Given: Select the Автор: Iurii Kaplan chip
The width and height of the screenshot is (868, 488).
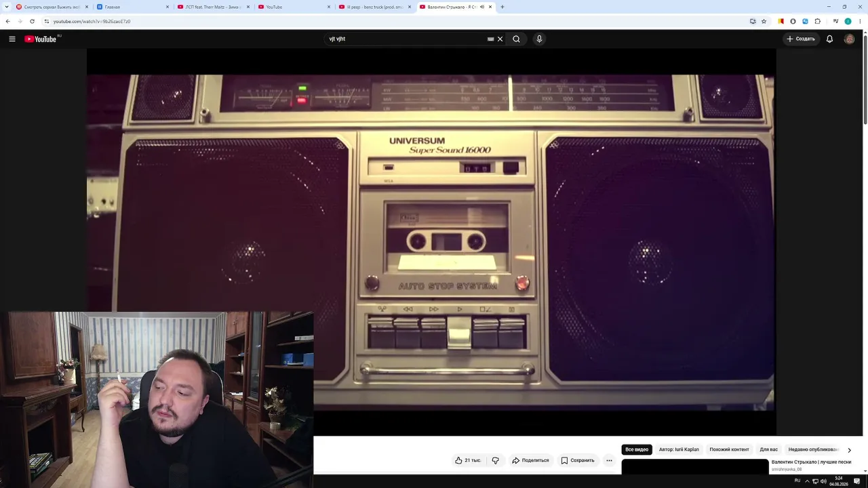Looking at the screenshot, I should click(x=679, y=449).
